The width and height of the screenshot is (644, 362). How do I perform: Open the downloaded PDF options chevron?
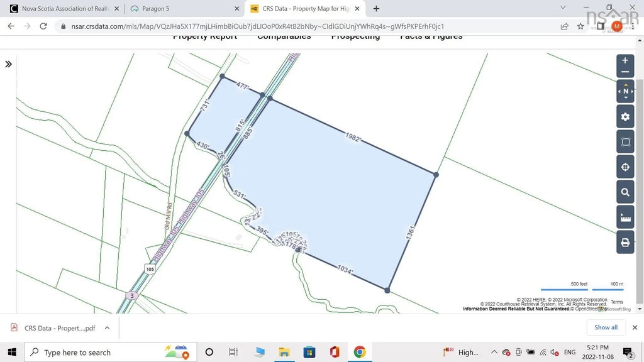click(107, 327)
